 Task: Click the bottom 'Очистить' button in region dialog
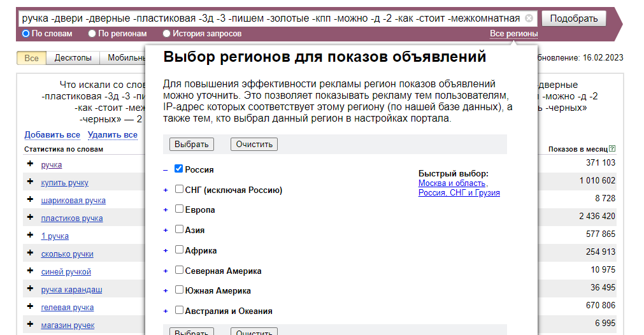254,331
